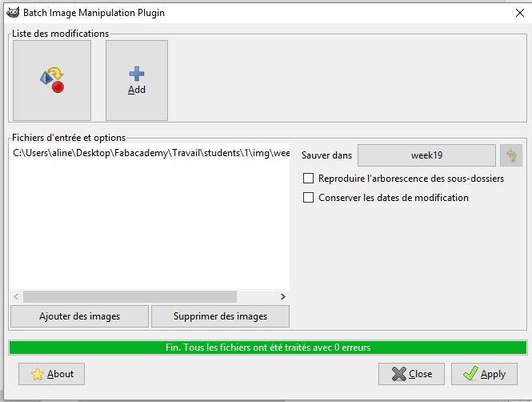Apply the batch modifications
532x402 pixels.
[484, 374]
